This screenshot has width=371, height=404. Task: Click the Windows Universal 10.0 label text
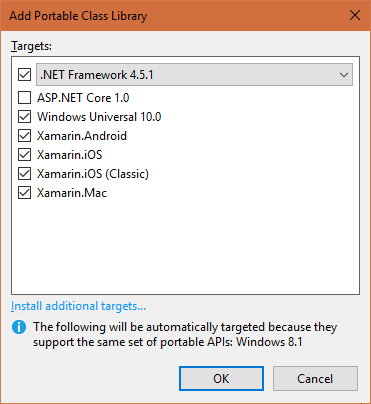99,117
